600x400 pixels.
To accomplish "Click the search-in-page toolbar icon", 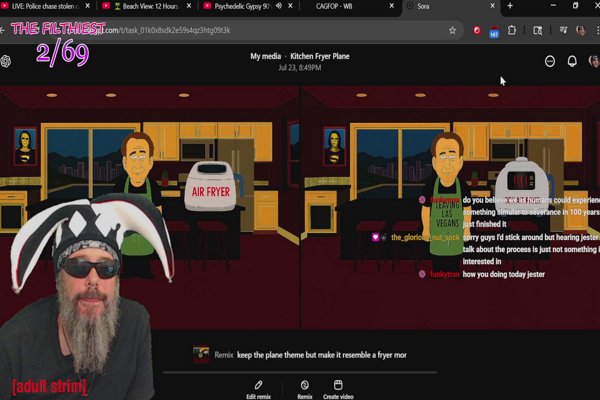I will pos(538,31).
